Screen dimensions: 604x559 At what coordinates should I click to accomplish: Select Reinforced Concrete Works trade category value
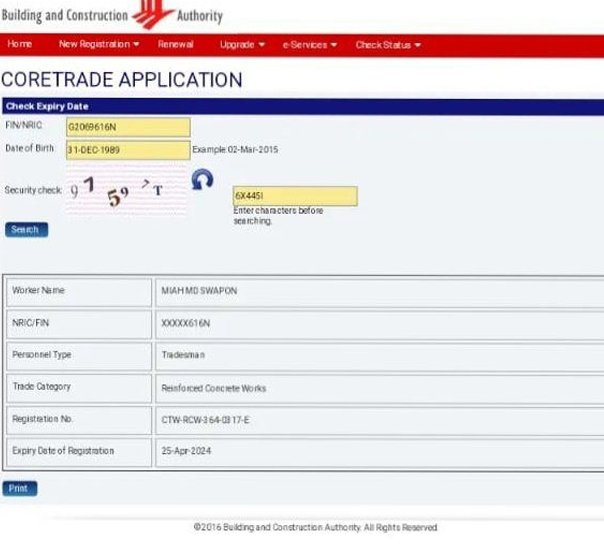point(214,388)
